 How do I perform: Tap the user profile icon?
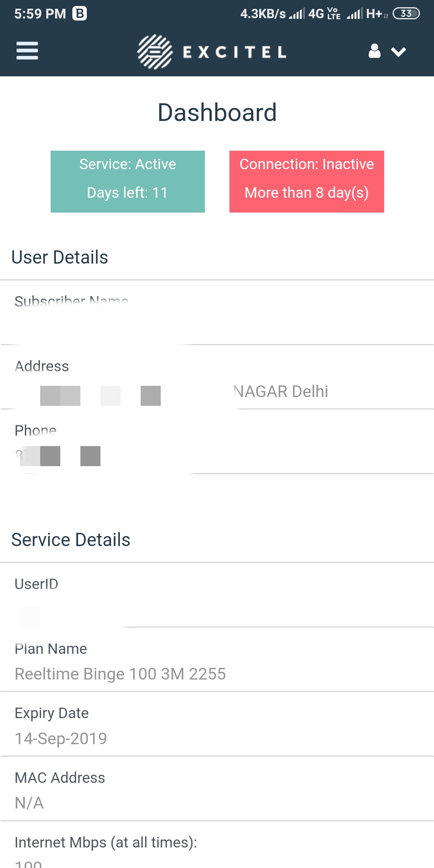pyautogui.click(x=375, y=51)
